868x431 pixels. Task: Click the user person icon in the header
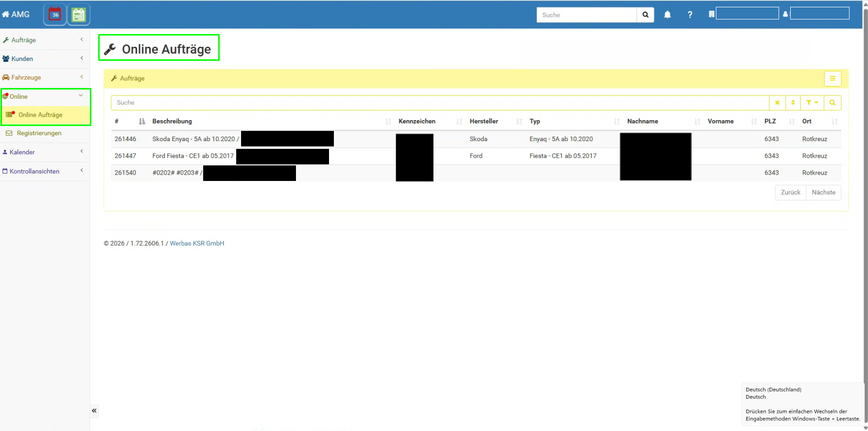click(x=785, y=14)
